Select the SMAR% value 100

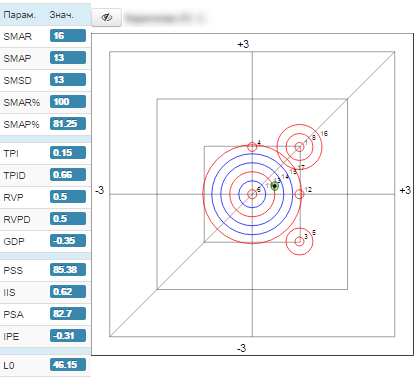[68, 102]
